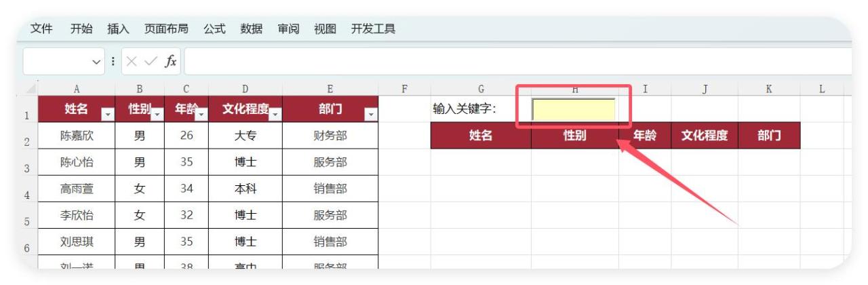Select column D header
This screenshot has height=285, width=868.
pyautogui.click(x=245, y=89)
